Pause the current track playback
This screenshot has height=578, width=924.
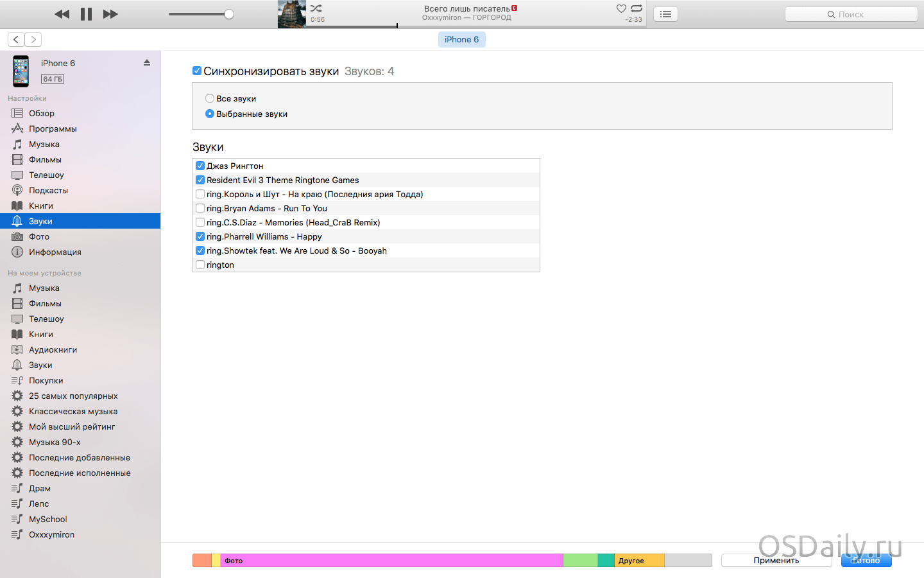pos(86,14)
